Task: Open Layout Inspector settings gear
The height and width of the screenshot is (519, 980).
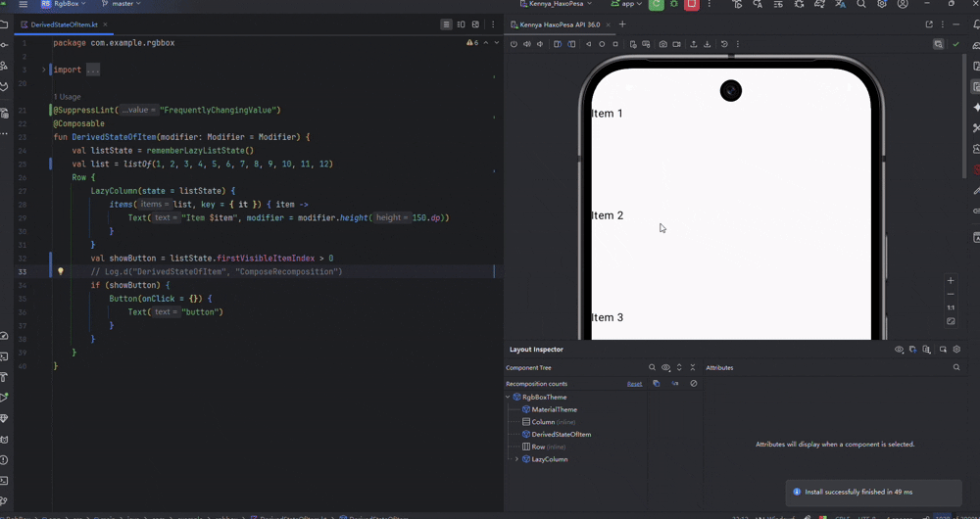Action: tap(956, 350)
